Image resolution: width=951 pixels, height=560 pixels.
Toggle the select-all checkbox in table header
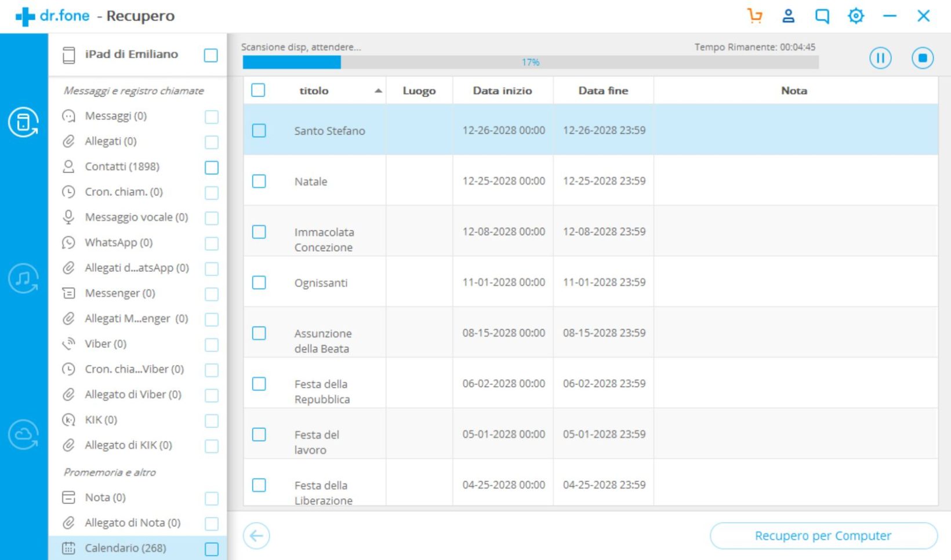258,90
